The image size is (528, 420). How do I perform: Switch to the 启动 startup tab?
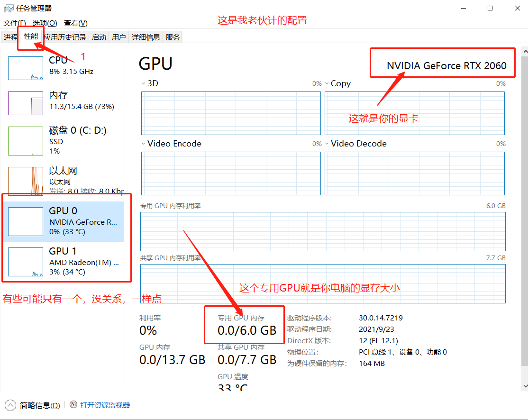(x=99, y=37)
